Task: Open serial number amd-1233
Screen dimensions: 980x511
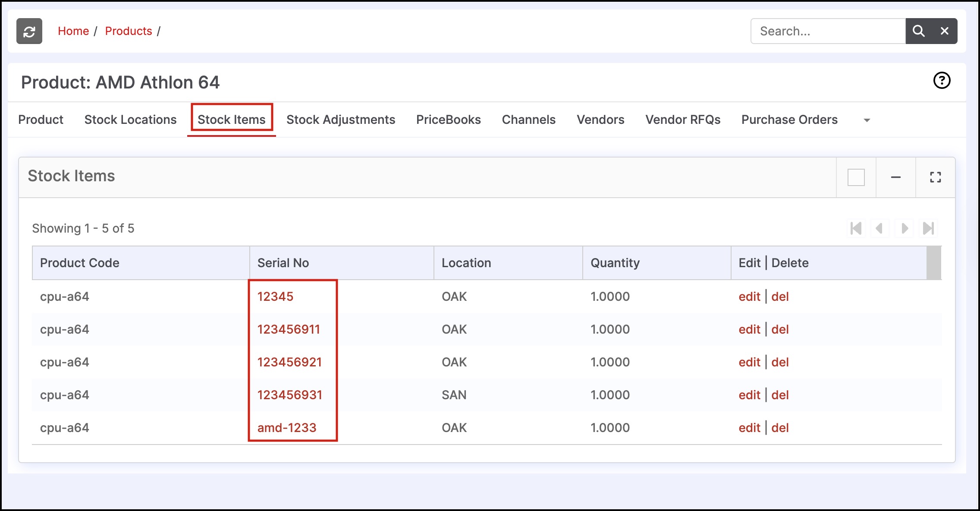Action: click(x=287, y=428)
